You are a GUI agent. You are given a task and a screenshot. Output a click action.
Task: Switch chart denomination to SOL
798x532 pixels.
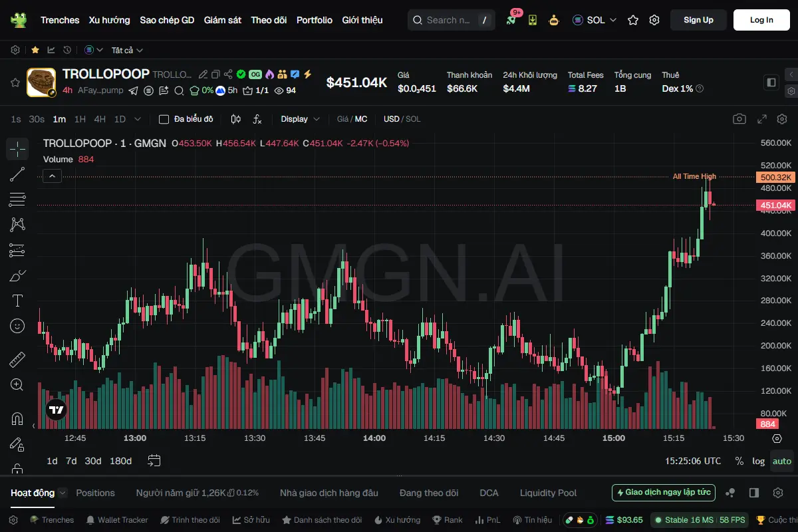[x=413, y=119]
